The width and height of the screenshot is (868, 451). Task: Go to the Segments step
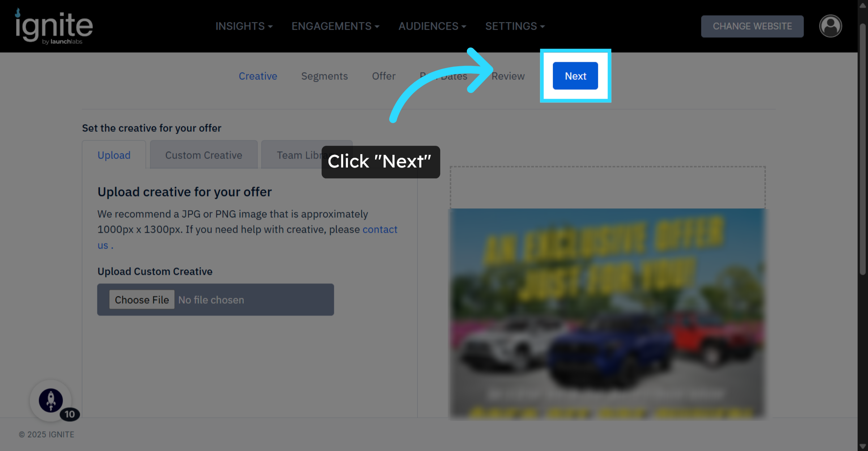[x=324, y=76]
